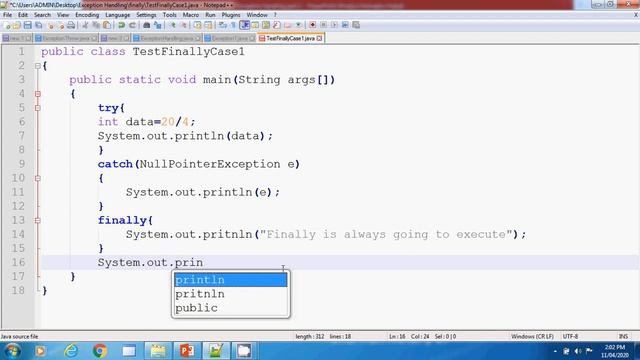The width and height of the screenshot is (640, 360).
Task: Collapse the finally block fold marker on line 13
Action: point(38,220)
